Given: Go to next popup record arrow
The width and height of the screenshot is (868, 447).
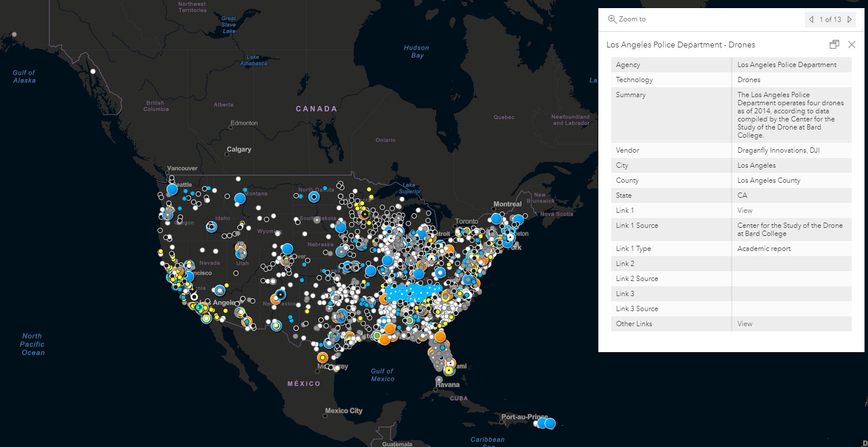Looking at the screenshot, I should pyautogui.click(x=849, y=20).
